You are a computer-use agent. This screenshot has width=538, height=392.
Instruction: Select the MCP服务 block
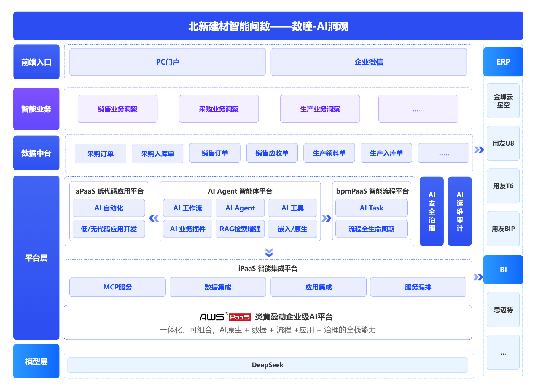tap(117, 287)
